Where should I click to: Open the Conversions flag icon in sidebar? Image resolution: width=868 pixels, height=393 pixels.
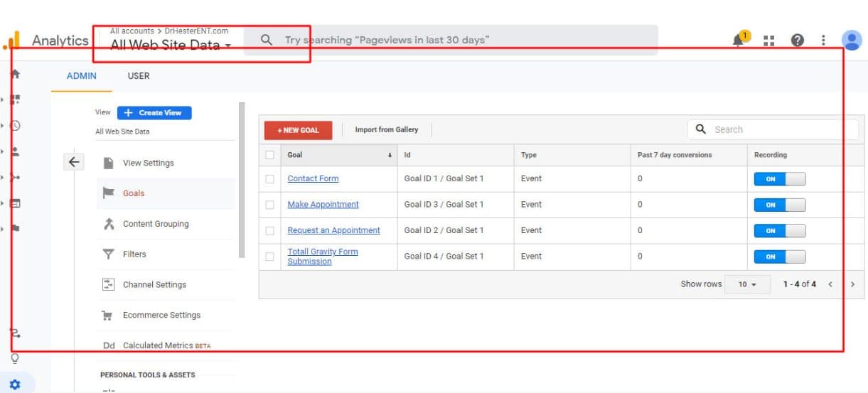tap(15, 229)
